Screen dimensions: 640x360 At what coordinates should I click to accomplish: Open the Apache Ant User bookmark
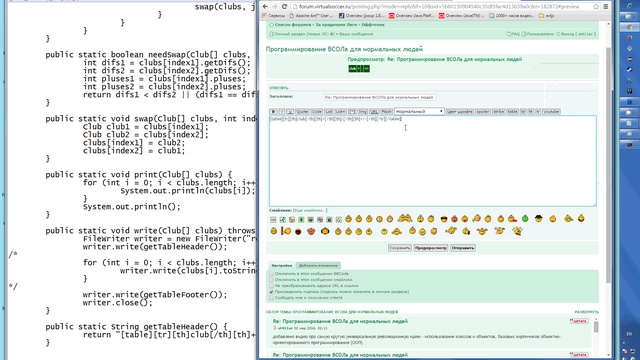(311, 16)
